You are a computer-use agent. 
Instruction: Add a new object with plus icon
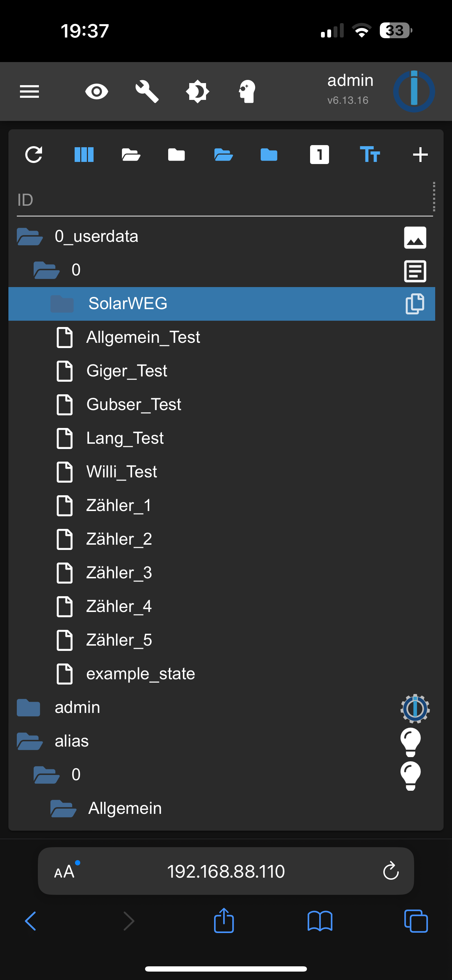420,155
